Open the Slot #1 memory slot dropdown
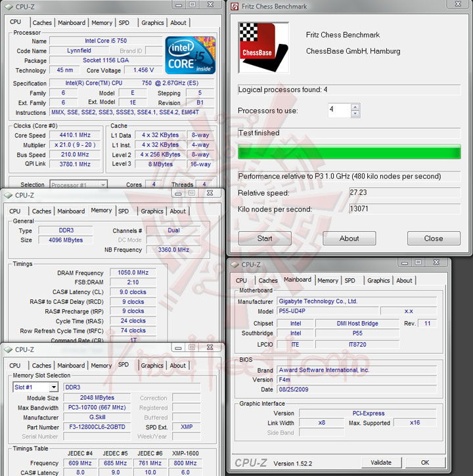The image size is (473, 476). pos(54,387)
